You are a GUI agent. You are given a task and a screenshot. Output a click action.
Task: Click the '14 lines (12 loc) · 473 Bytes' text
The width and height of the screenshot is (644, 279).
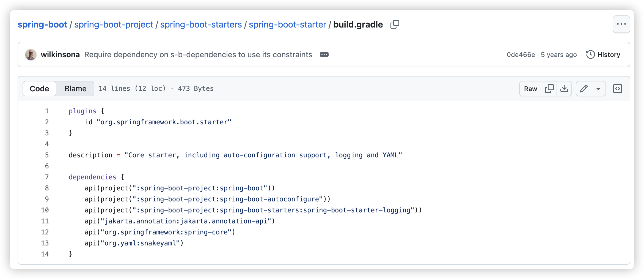[x=156, y=89]
